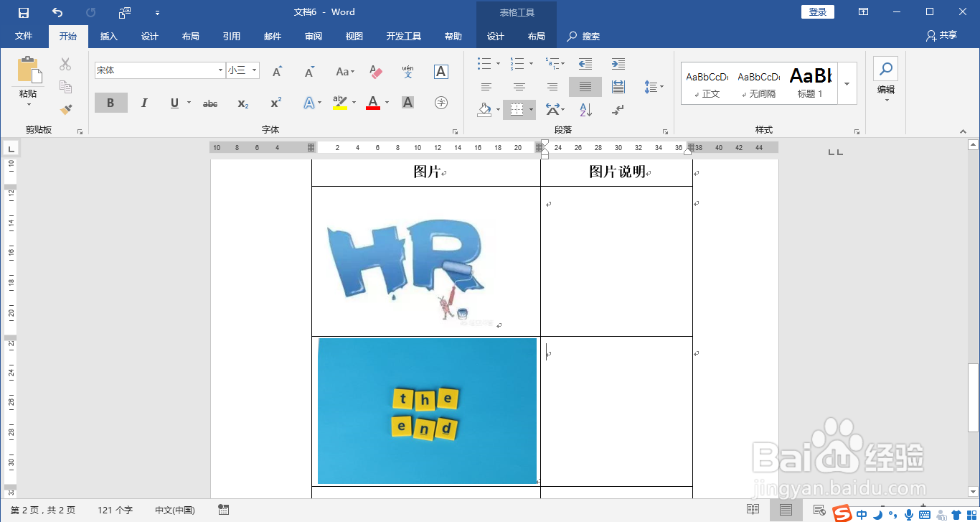This screenshot has height=522, width=980.
Task: Open the table tools 布局 tab
Action: click(537, 36)
